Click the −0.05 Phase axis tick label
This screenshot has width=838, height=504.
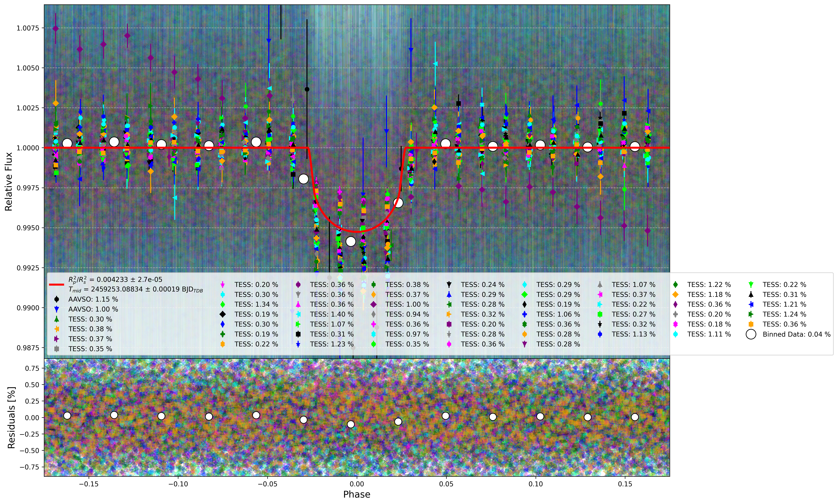coord(267,484)
